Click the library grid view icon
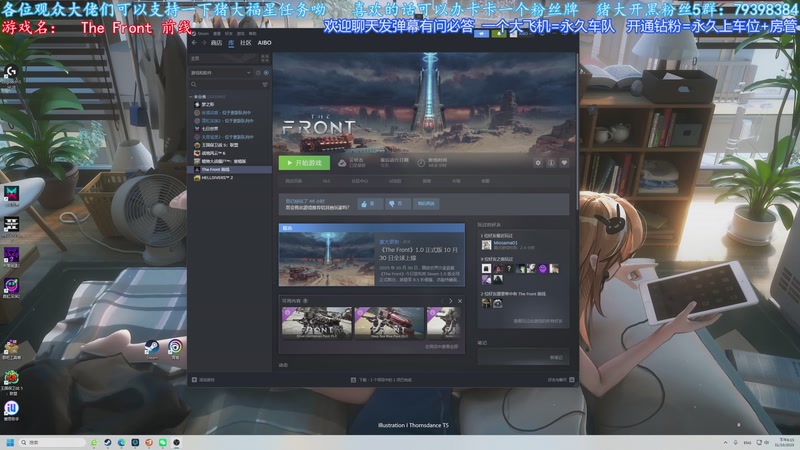This screenshot has height=450, width=800. coord(265,59)
